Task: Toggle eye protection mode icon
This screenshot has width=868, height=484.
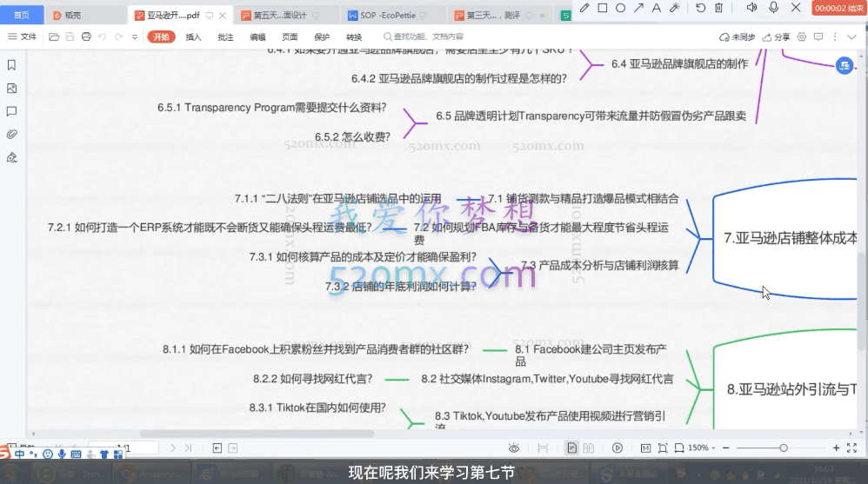Action: (x=514, y=448)
